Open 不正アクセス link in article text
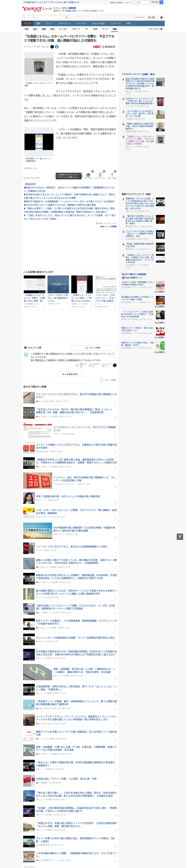Screen dimensions: 186x868 pyautogui.click(x=77, y=58)
